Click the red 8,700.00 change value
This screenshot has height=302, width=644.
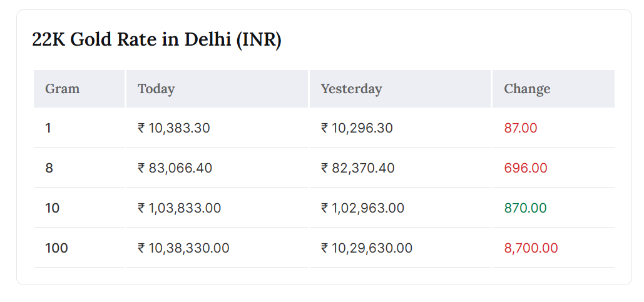[x=531, y=248]
